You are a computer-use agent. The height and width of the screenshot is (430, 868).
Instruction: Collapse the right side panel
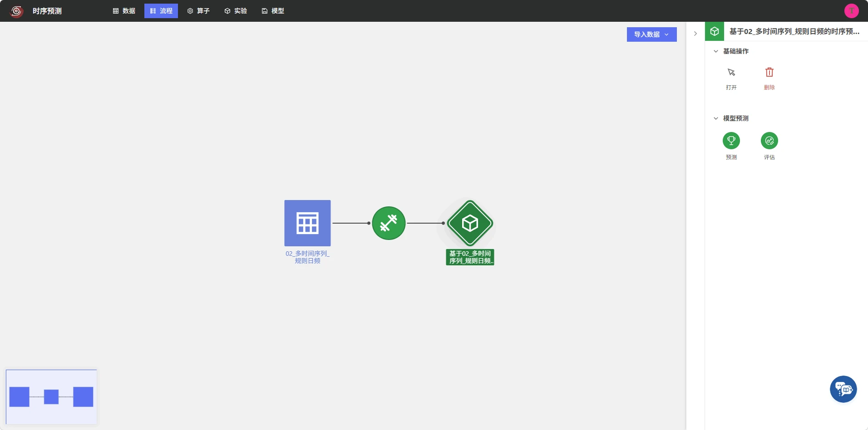pyautogui.click(x=695, y=34)
